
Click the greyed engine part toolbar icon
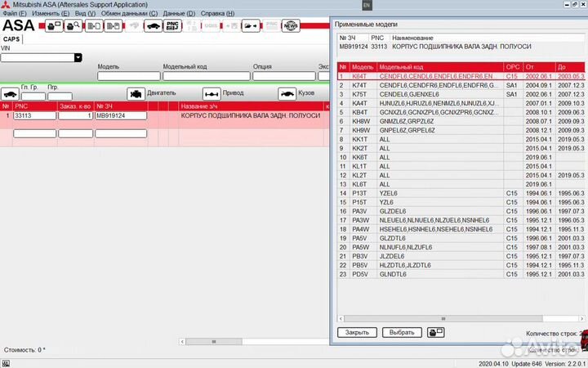point(134,26)
